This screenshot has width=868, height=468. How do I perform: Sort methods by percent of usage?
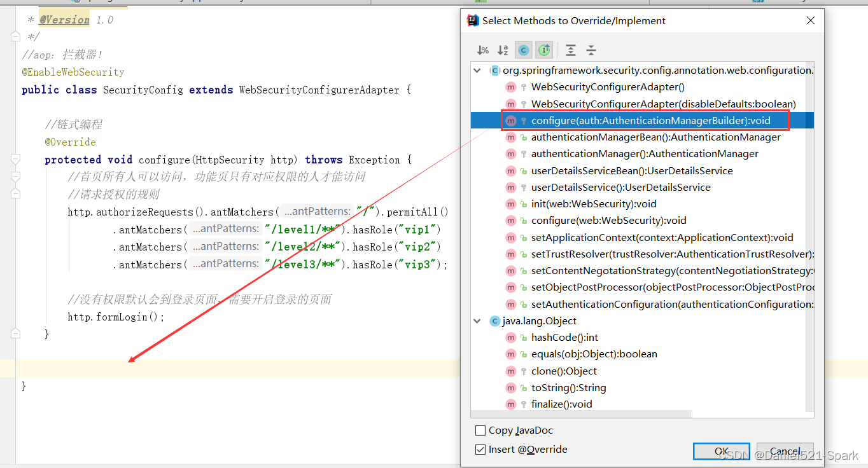484,50
